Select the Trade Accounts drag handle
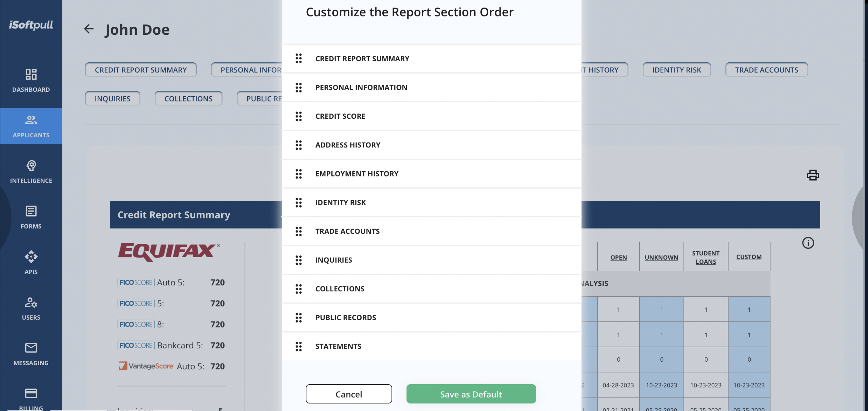This screenshot has width=868, height=411. (x=299, y=231)
